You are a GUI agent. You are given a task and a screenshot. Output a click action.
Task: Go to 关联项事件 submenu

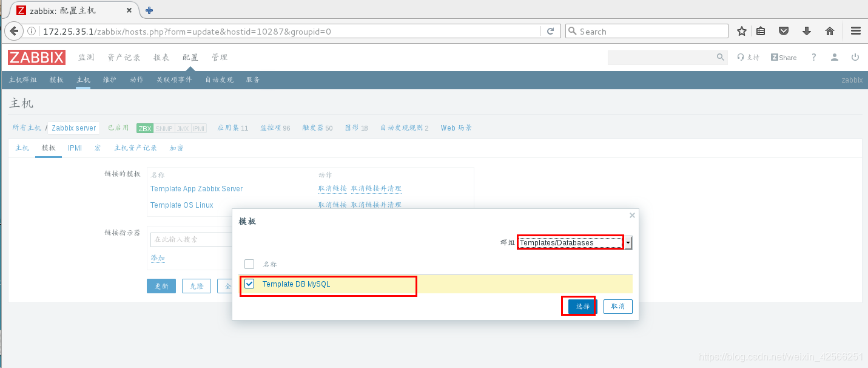tap(174, 80)
